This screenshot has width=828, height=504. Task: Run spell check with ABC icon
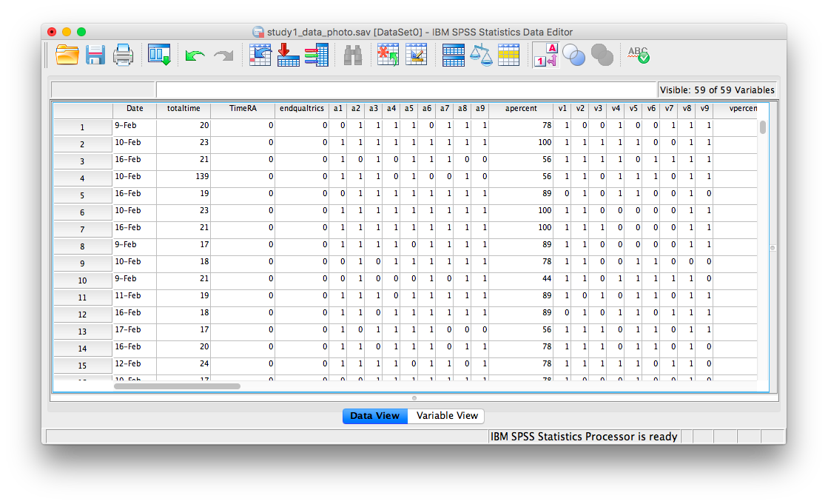(x=639, y=55)
